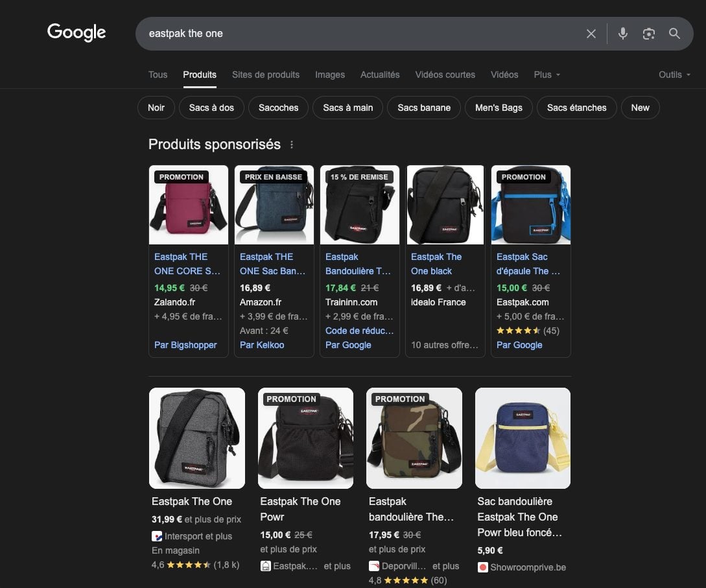Open the idealo France black bag thumbnail
706x588 pixels.
[x=445, y=205]
